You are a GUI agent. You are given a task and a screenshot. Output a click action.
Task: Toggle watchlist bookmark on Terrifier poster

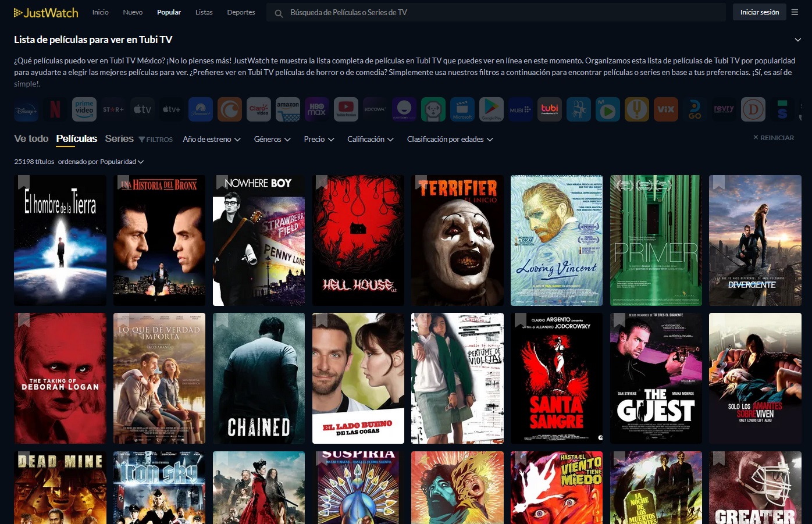pos(421,182)
